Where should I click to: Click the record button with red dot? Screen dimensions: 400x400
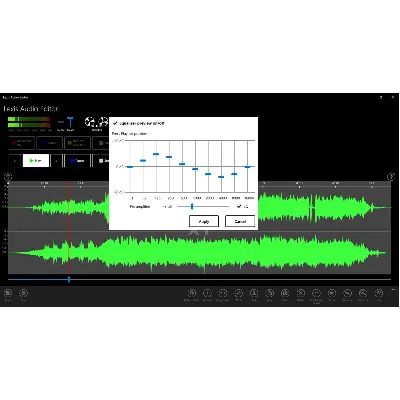click(x=22, y=143)
